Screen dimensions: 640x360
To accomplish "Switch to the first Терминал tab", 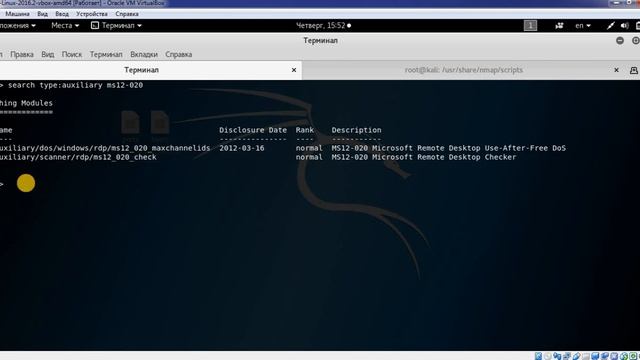I will pyautogui.click(x=141, y=70).
